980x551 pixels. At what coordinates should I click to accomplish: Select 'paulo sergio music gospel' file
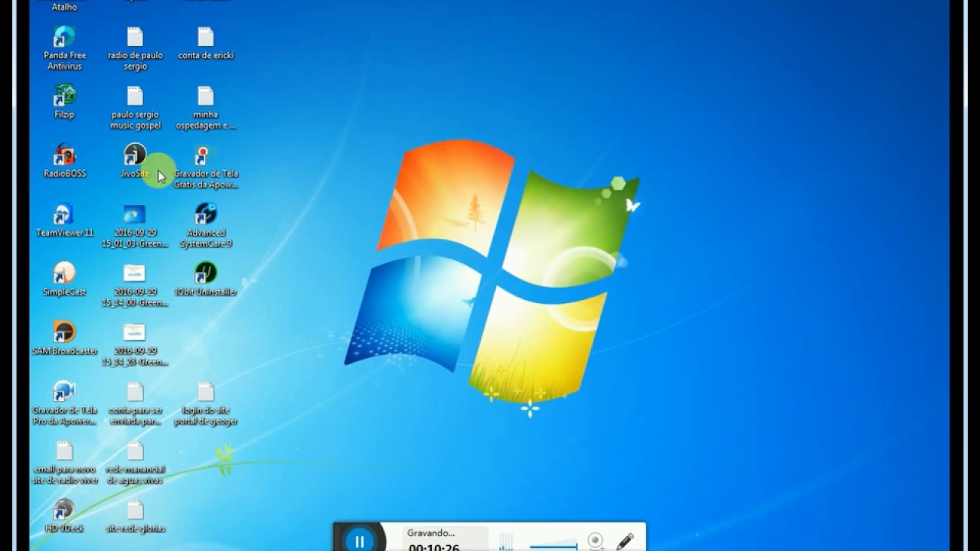tap(135, 107)
